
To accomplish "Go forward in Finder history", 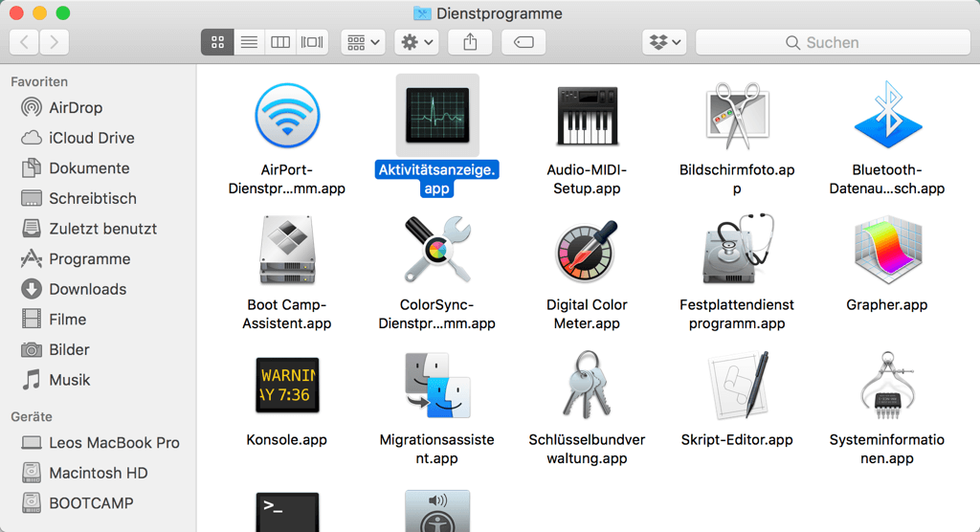I will pos(55,42).
